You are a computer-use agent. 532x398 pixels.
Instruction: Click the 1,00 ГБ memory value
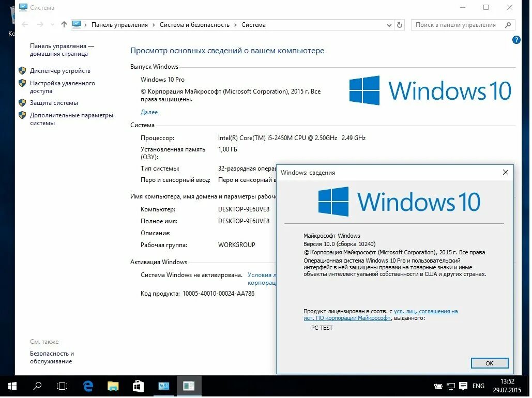(x=227, y=149)
